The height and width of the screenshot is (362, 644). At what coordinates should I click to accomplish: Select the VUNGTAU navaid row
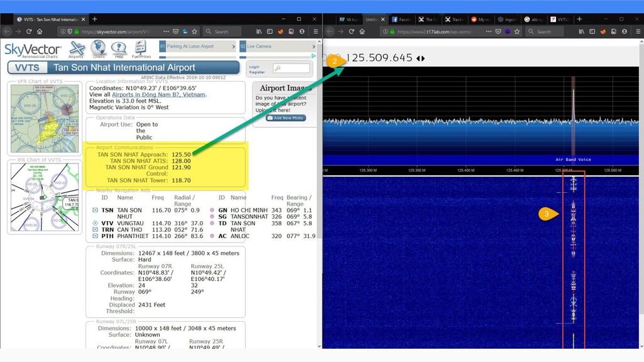pyautogui.click(x=148, y=223)
